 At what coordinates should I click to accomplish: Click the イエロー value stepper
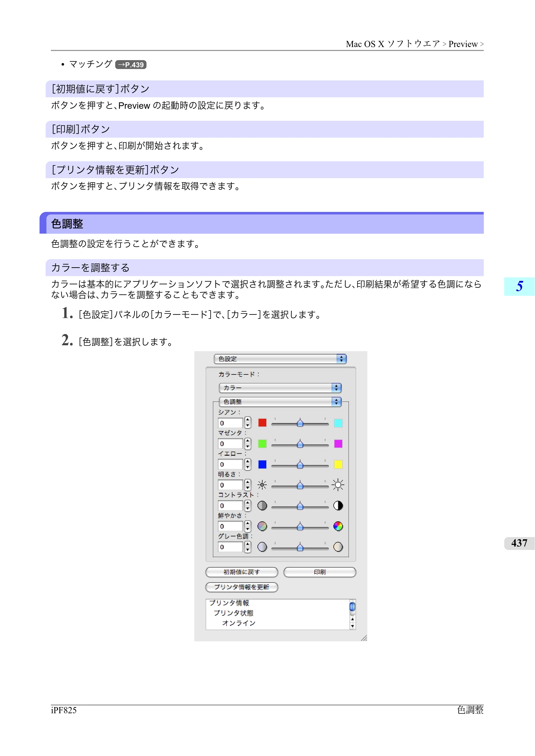point(248,464)
